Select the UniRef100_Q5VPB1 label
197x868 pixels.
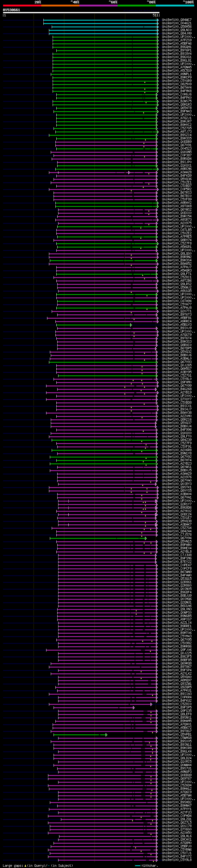177,735
